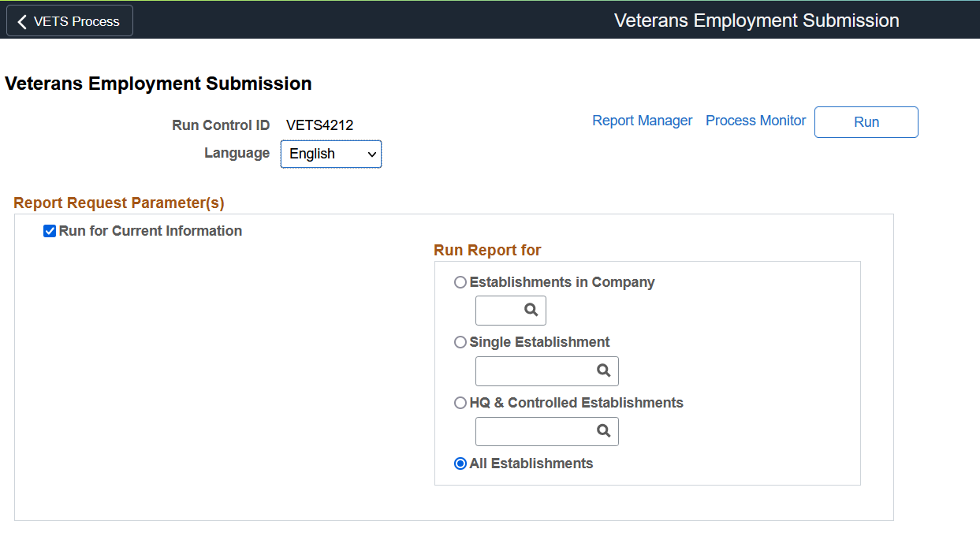
Task: Open lookup for Establishments in Company field
Action: [x=531, y=311]
